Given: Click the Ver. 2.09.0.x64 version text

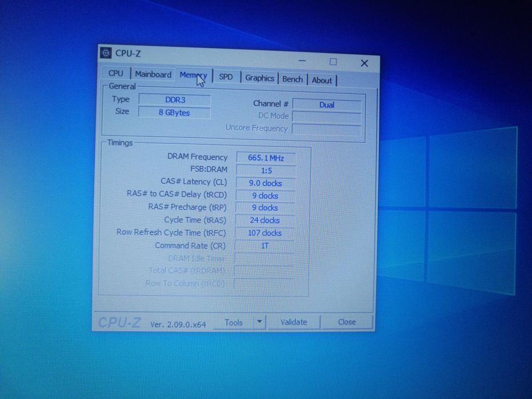Looking at the screenshot, I should pyautogui.click(x=178, y=325).
